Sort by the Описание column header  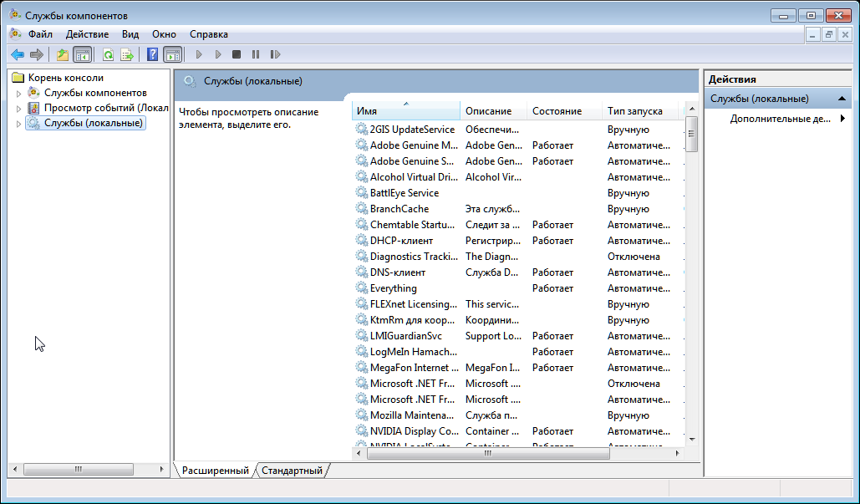point(494,111)
